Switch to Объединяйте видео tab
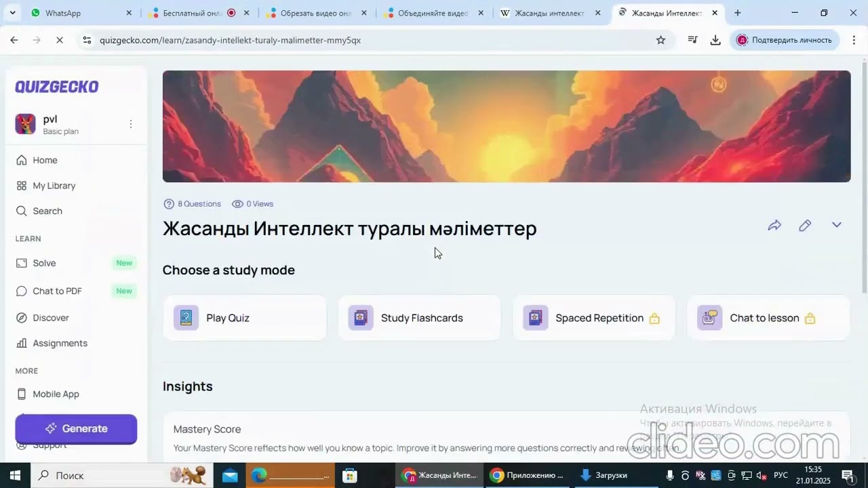This screenshot has width=868, height=488. tap(434, 13)
